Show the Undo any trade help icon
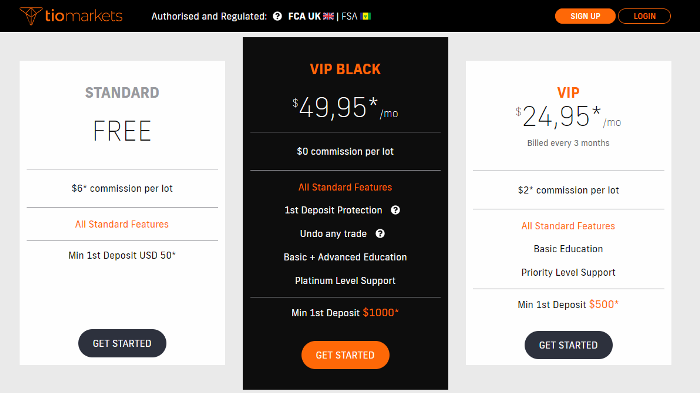Image resolution: width=700 pixels, height=393 pixels. pos(380,234)
